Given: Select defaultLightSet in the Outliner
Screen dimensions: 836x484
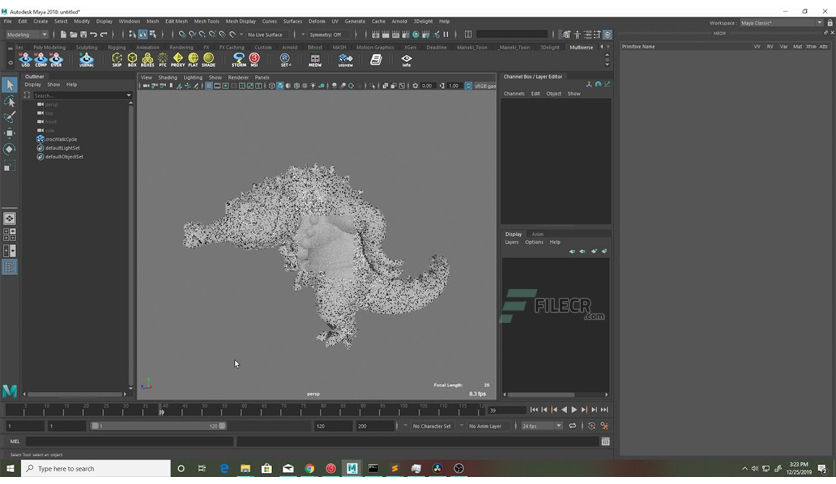Looking at the screenshot, I should click(62, 148).
